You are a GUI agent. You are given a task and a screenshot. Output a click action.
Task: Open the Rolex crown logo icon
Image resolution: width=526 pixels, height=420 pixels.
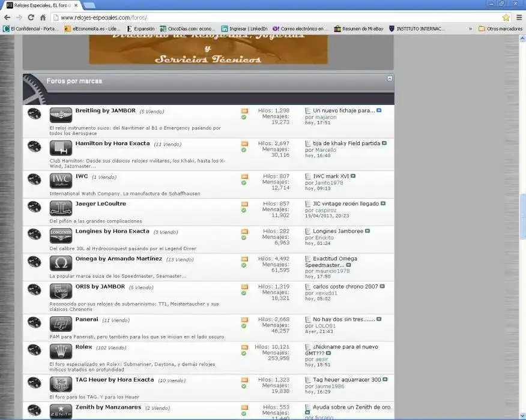(x=61, y=351)
